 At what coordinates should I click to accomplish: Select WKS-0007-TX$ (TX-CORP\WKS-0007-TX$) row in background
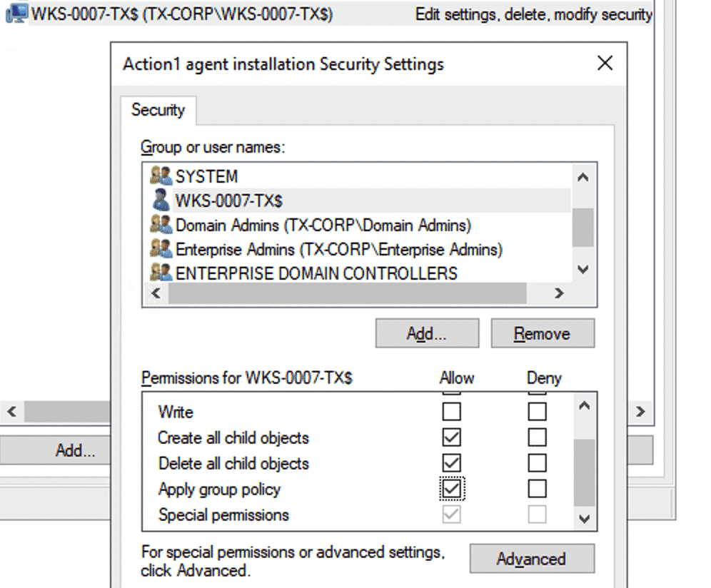click(x=328, y=14)
